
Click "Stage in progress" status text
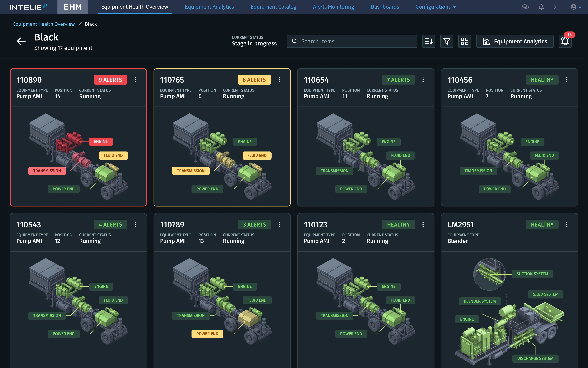coord(254,44)
